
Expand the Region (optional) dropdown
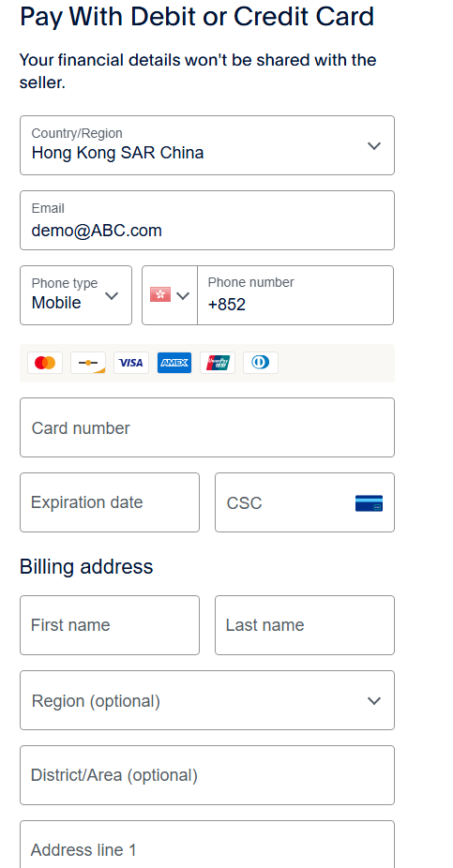pos(207,700)
